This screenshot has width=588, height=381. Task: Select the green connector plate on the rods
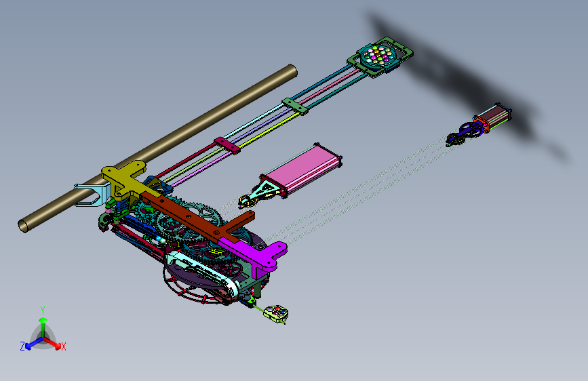(295, 106)
